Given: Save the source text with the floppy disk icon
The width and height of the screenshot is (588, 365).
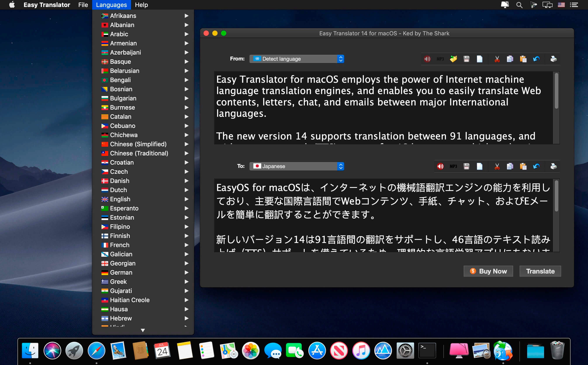Looking at the screenshot, I should pos(467,59).
